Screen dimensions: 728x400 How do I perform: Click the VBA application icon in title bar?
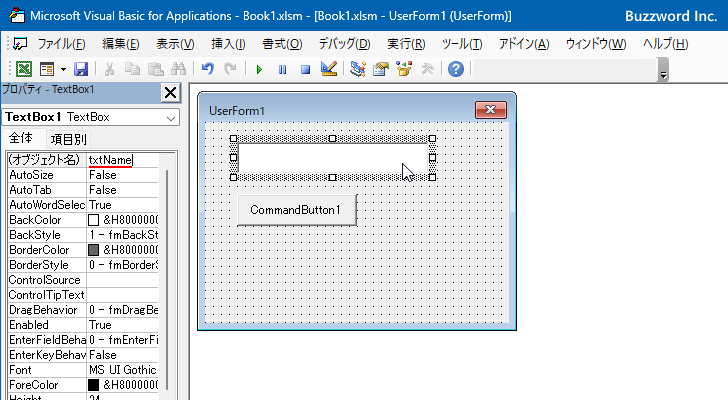coord(17,15)
